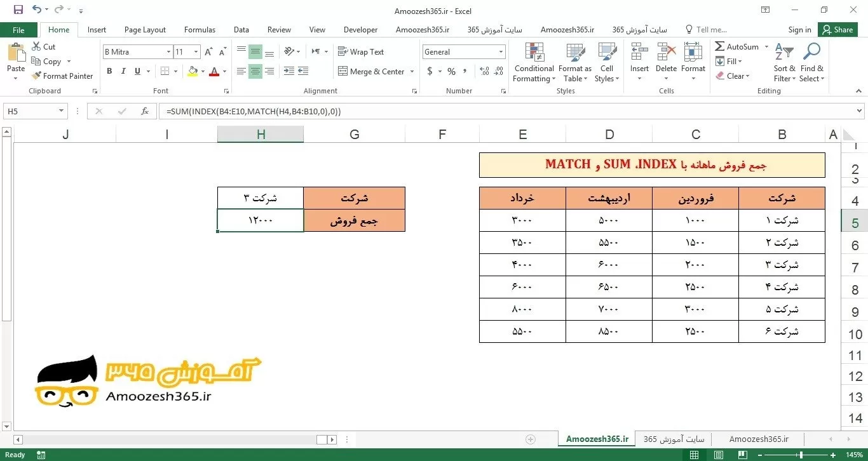Apply Percent Style
The image size is (868, 461).
coord(451,72)
